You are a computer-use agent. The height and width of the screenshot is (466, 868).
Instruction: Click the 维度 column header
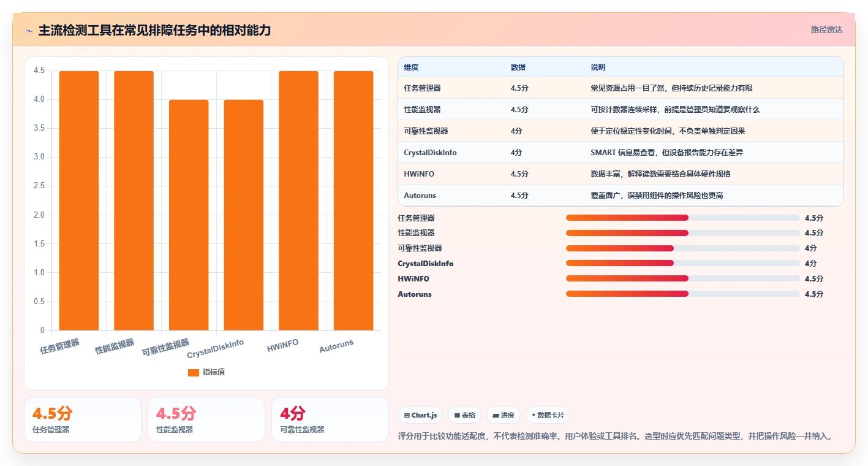tap(412, 67)
